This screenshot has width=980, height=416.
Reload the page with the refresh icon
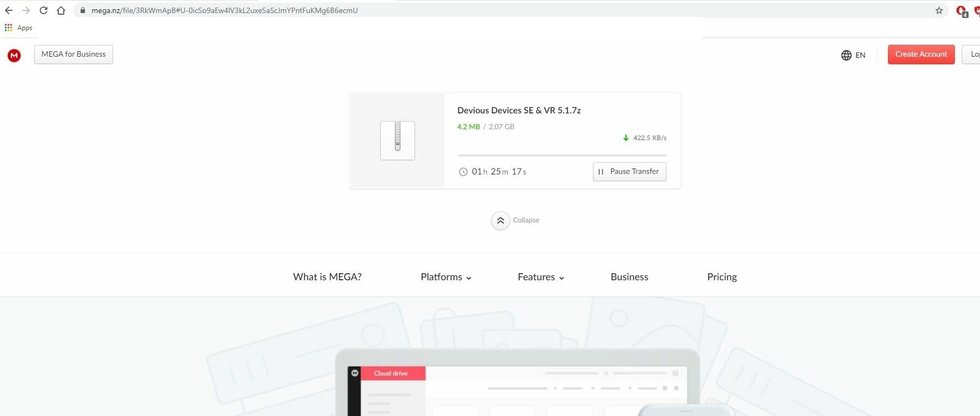(x=44, y=10)
